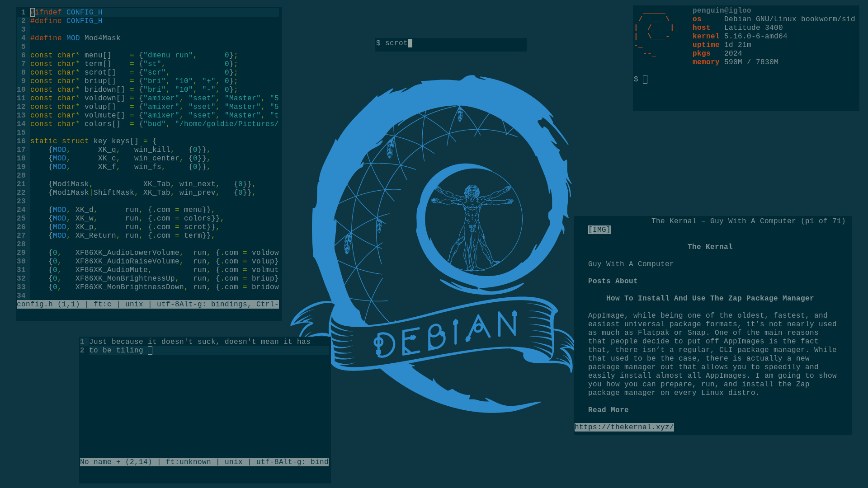Image resolution: width=868 pixels, height=488 pixels.
Task: Click the memory value '590M / 7830M'
Action: [x=751, y=62]
